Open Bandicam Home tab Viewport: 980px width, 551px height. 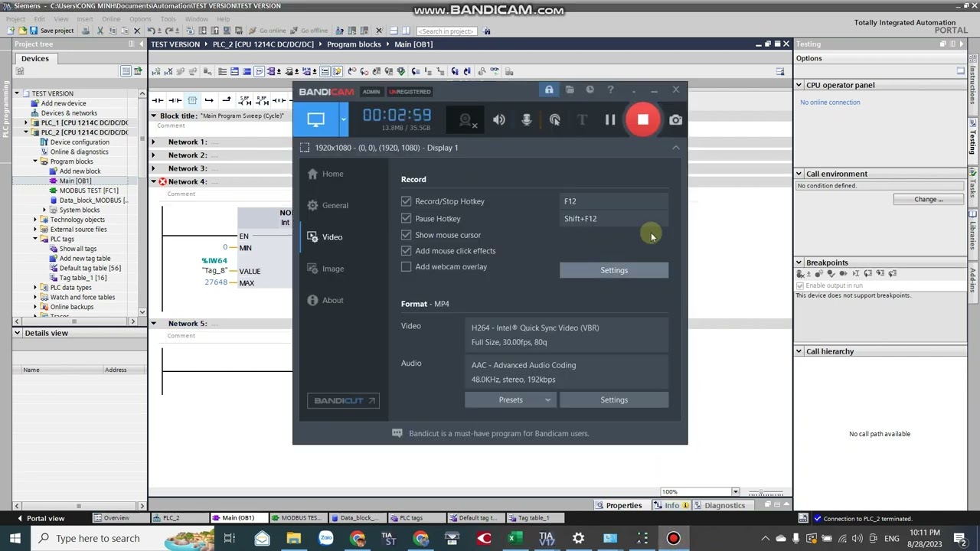click(325, 174)
